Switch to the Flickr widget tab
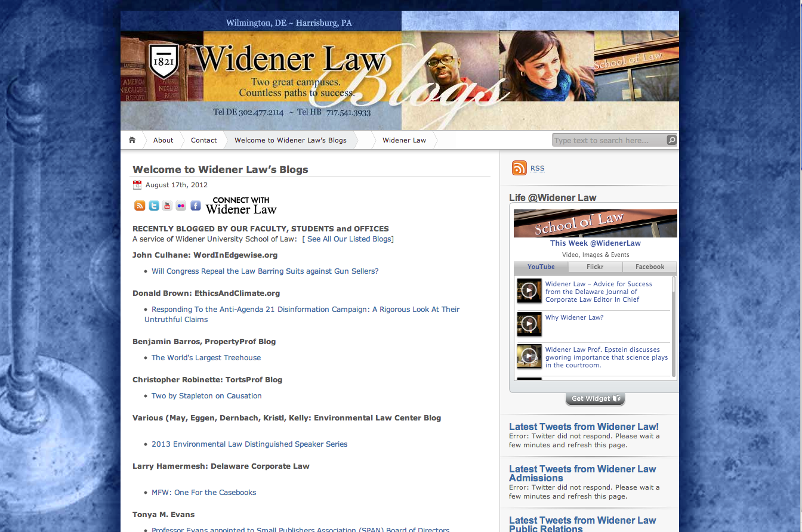 [595, 267]
